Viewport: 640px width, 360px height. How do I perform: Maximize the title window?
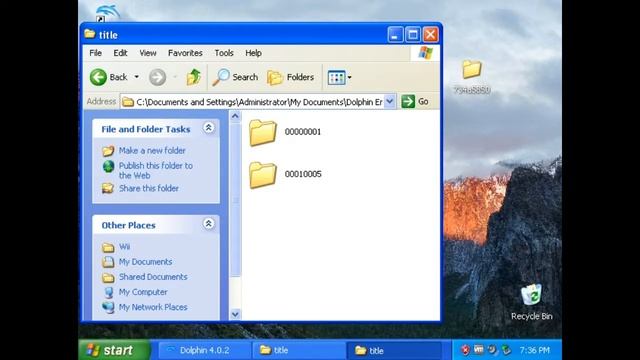[413, 35]
